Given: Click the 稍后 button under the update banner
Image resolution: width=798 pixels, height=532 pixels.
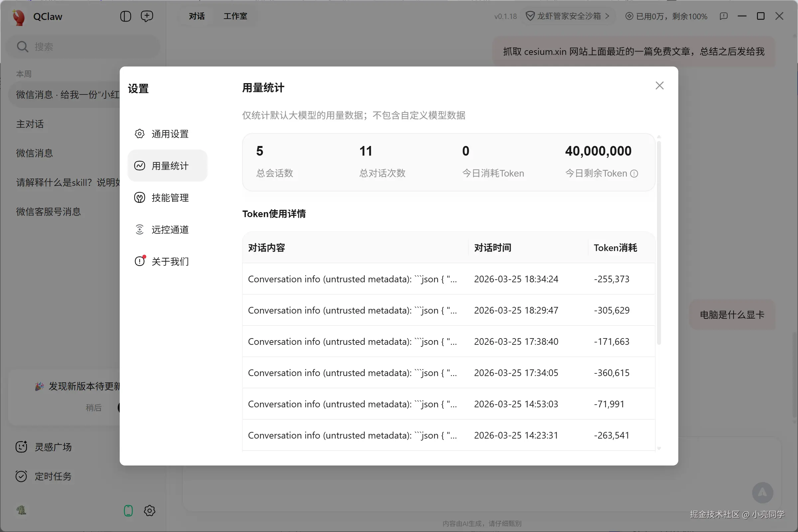Looking at the screenshot, I should (94, 408).
